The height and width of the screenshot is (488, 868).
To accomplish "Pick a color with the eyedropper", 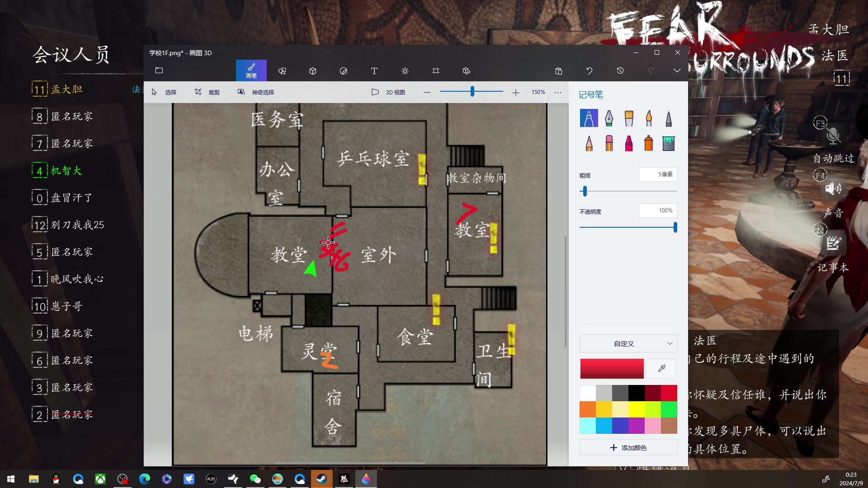I will coord(661,369).
